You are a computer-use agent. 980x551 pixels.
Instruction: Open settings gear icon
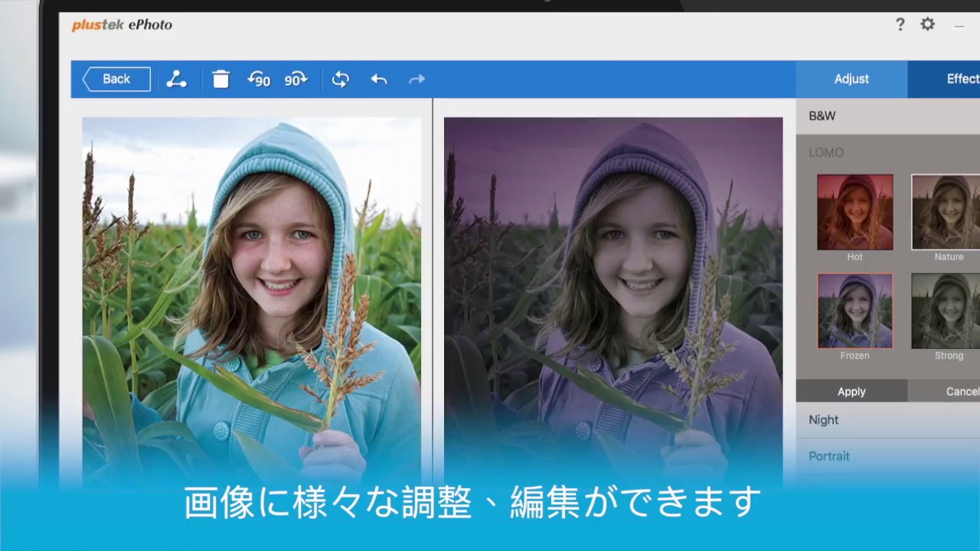pos(927,24)
